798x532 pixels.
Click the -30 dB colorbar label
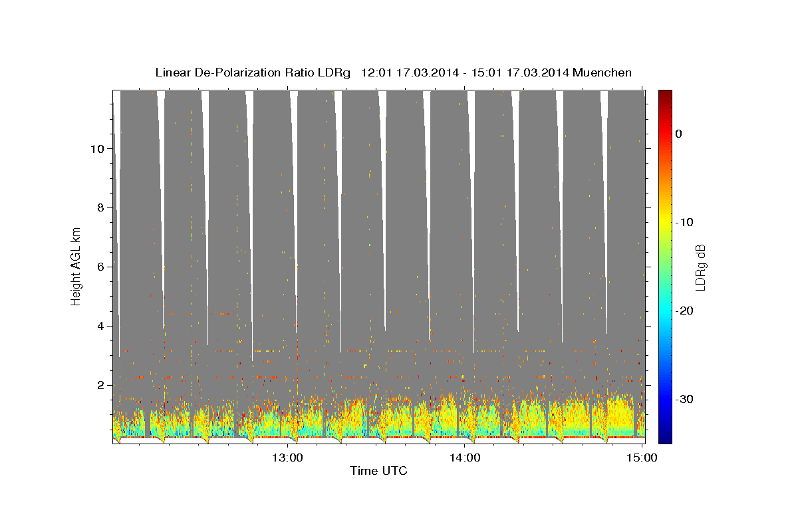(x=684, y=399)
